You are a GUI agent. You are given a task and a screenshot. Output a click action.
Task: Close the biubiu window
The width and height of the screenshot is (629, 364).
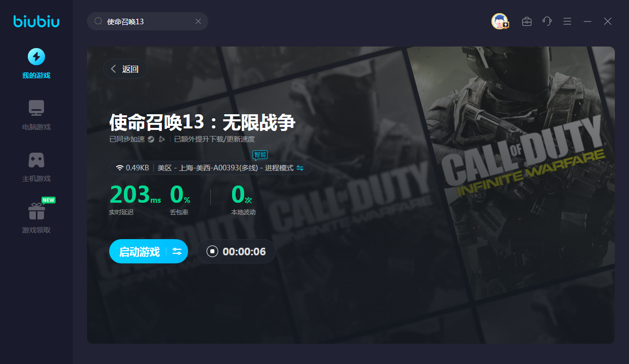(608, 21)
